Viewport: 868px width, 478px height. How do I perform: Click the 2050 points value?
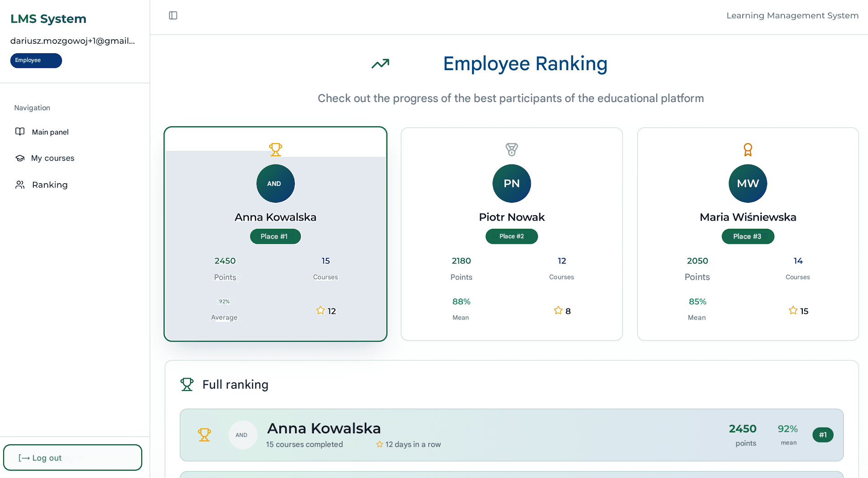pyautogui.click(x=697, y=261)
